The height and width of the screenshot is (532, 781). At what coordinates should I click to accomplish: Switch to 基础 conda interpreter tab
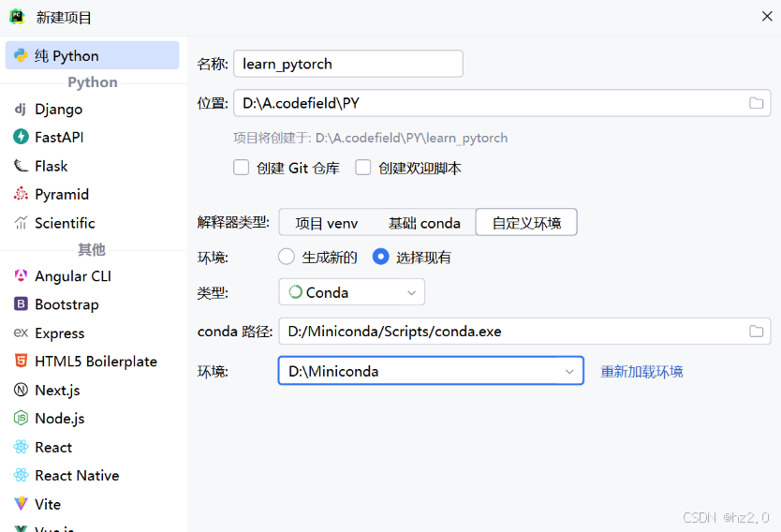click(424, 223)
